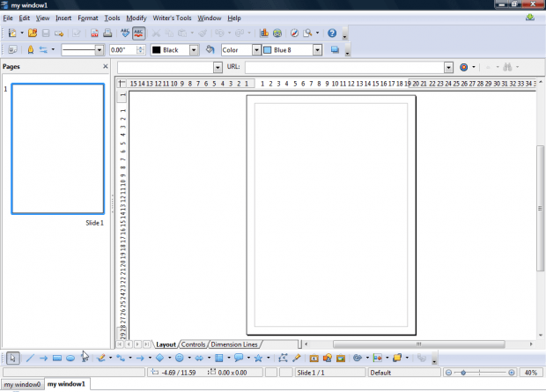Open the Blue 8 fill color dropdown

click(x=317, y=50)
